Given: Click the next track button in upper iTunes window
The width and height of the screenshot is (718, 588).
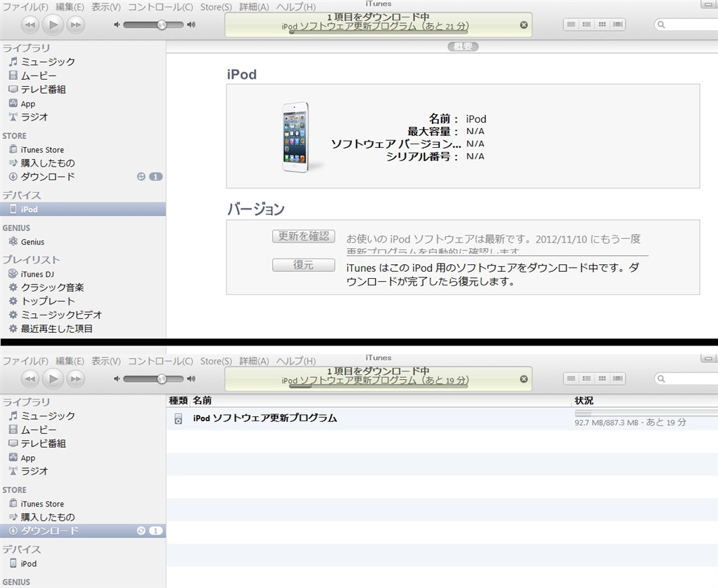Looking at the screenshot, I should [76, 25].
